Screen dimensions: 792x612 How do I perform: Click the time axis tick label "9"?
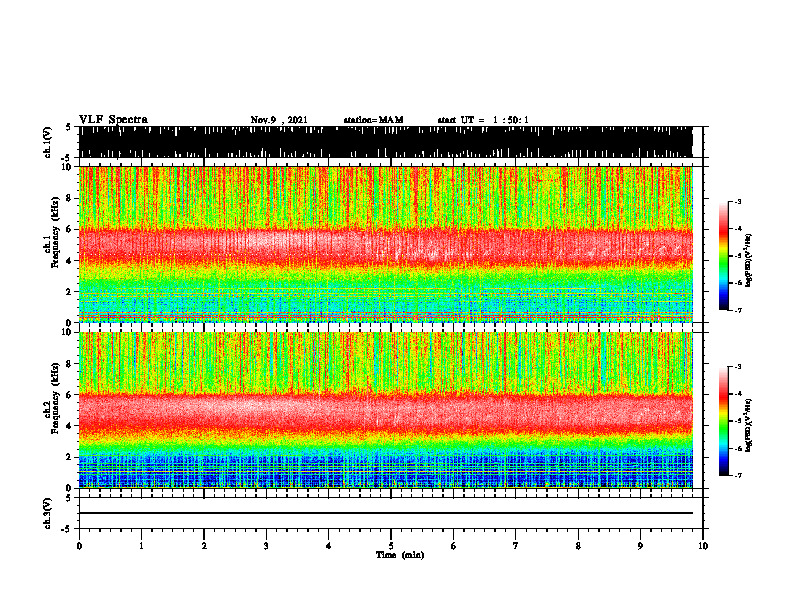tap(640, 546)
